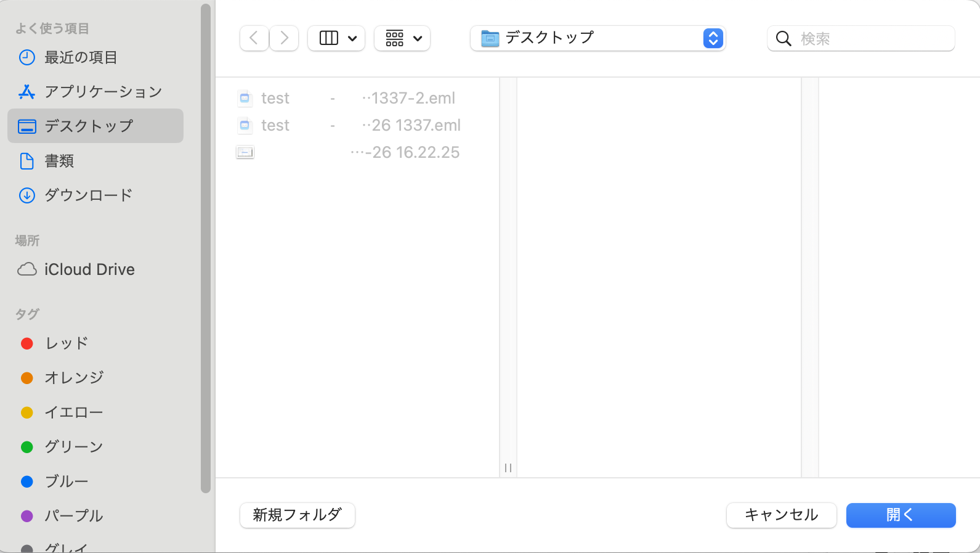Filter by the イエロー tag
The height and width of the screenshot is (553, 980).
click(95, 412)
